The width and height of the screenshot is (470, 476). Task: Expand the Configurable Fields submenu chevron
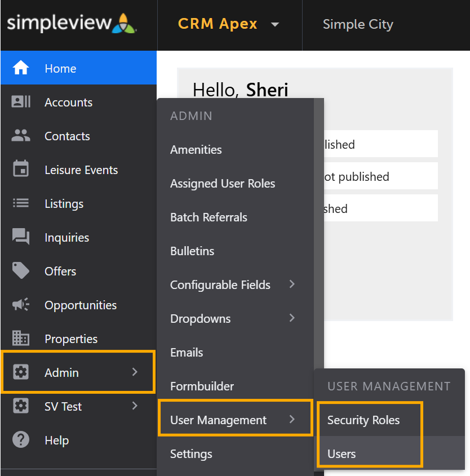pyautogui.click(x=292, y=284)
